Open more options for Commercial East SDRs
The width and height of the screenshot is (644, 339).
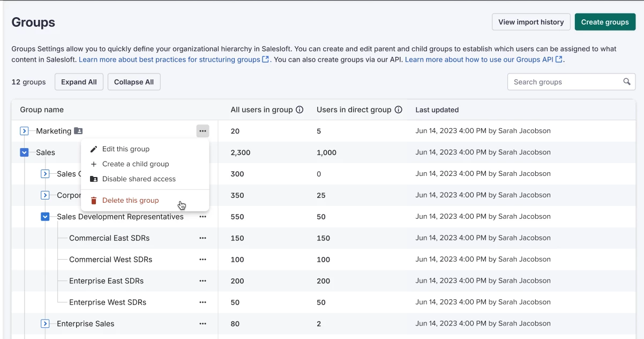tap(203, 238)
